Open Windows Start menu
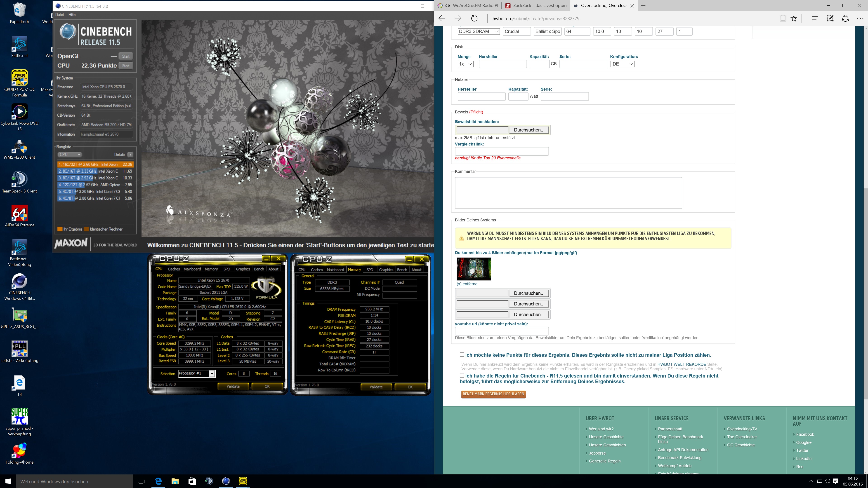The width and height of the screenshot is (868, 488). [8, 481]
